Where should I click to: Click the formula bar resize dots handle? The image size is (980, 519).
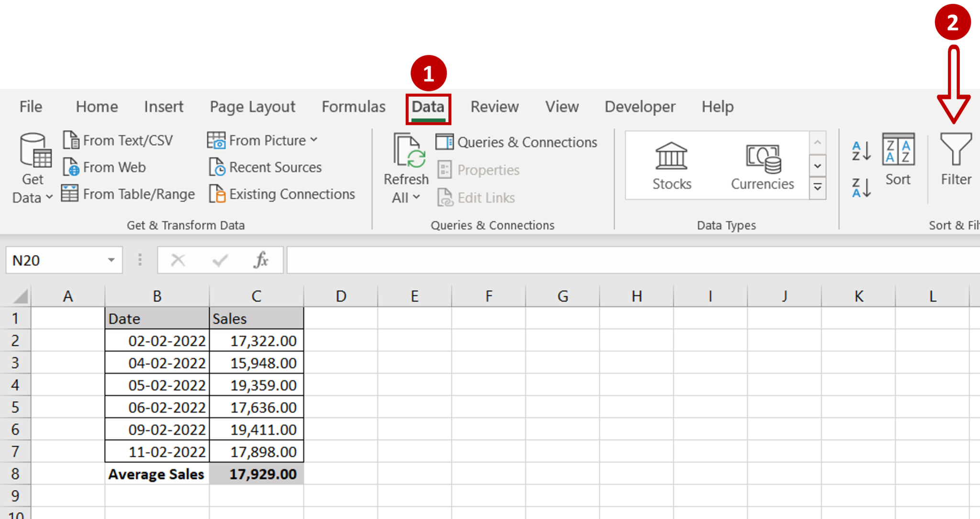[x=140, y=260]
